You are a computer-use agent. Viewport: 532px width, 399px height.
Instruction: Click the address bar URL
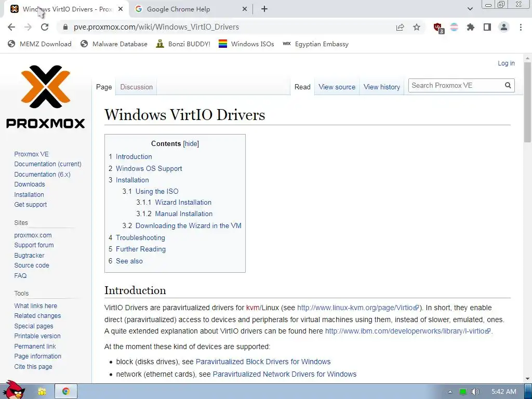[156, 27]
